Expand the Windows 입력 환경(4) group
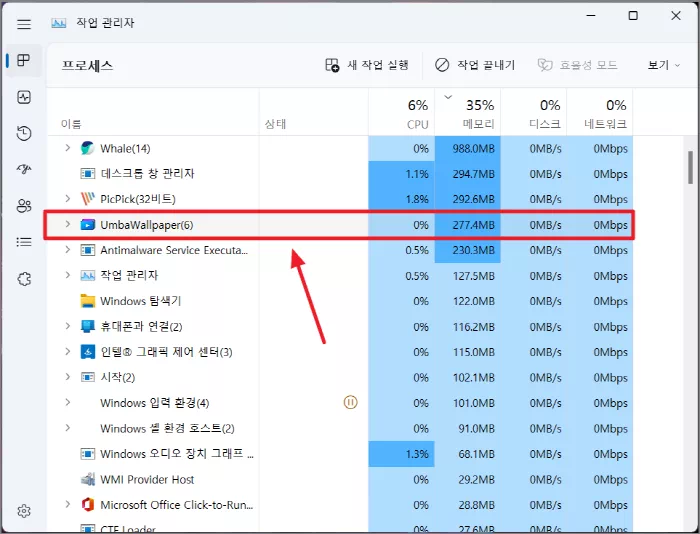 click(x=67, y=402)
